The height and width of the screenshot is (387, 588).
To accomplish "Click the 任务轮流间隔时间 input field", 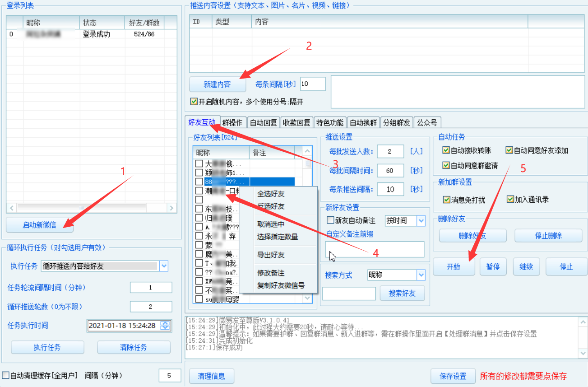I will click(x=151, y=288).
